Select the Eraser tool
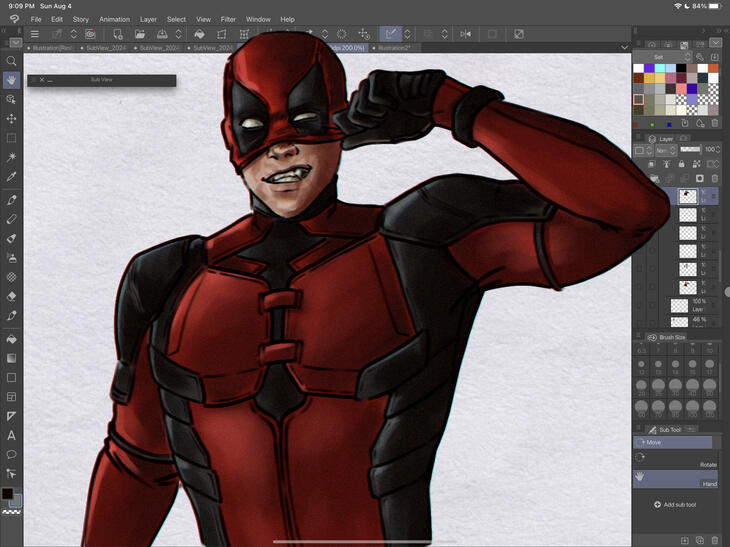 tap(11, 296)
